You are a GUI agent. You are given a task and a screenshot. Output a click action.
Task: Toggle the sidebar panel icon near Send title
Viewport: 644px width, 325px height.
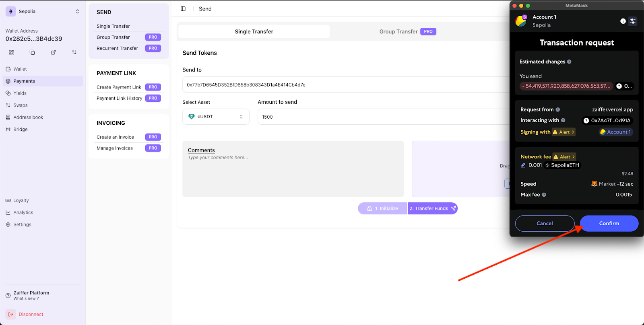[x=183, y=9]
